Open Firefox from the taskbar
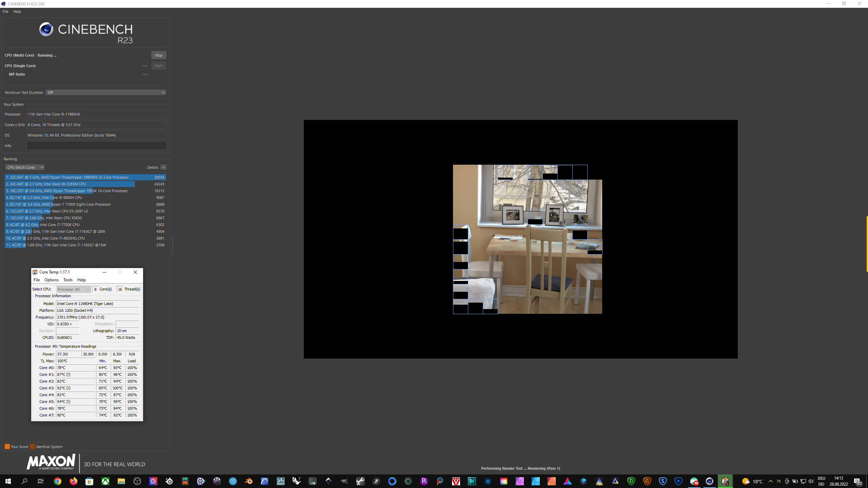Image resolution: width=868 pixels, height=488 pixels. [x=74, y=481]
